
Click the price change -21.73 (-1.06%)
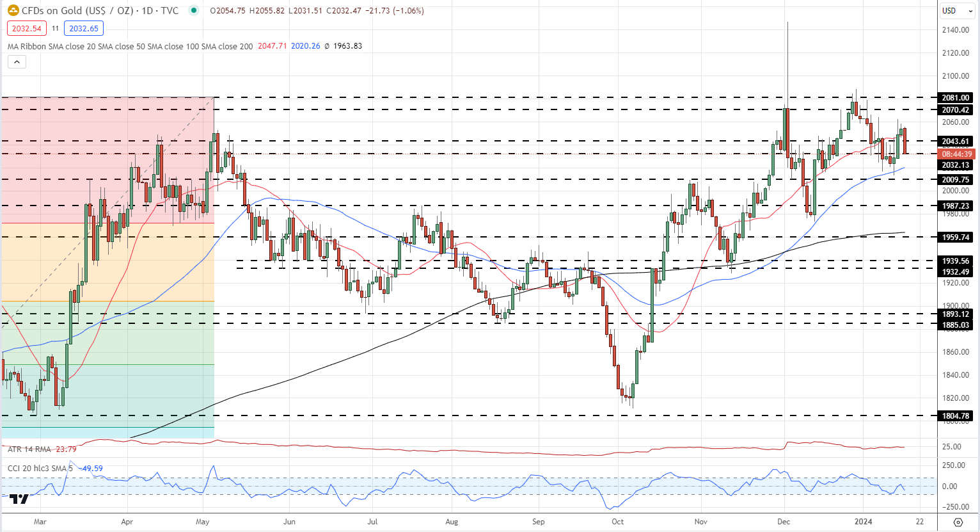[395, 11]
